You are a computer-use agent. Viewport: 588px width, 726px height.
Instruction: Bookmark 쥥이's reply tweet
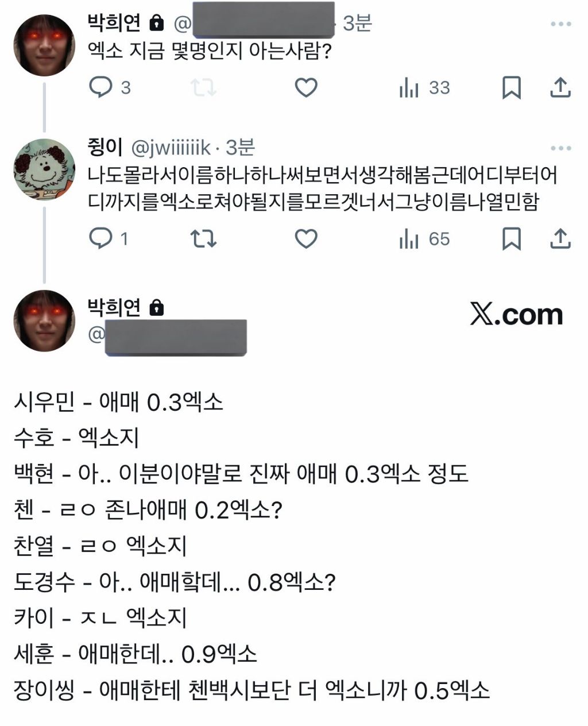pos(511,238)
